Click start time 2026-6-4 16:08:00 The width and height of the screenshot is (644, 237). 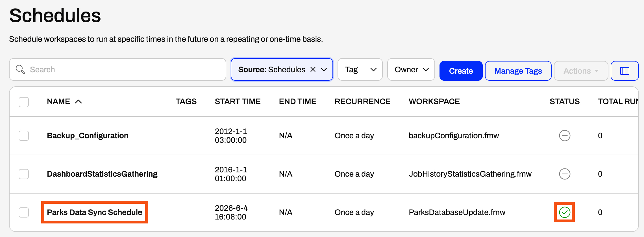(x=231, y=212)
